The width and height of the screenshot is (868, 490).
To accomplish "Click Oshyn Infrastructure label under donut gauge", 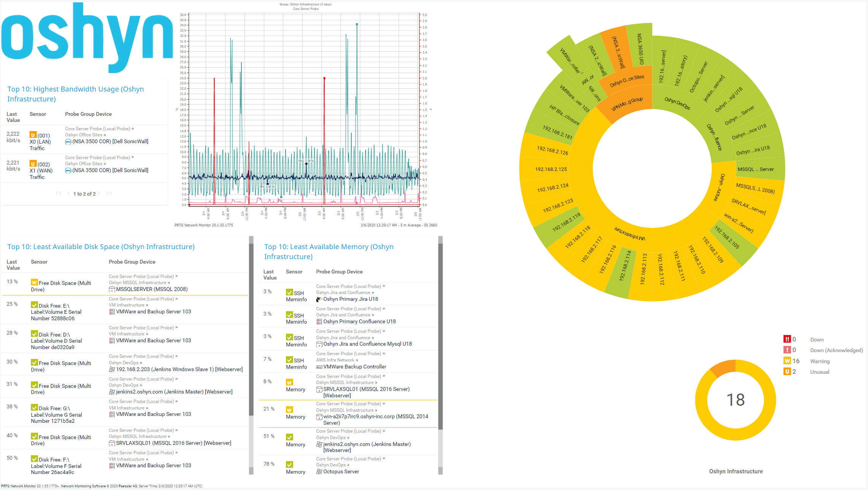I will pos(736,471).
